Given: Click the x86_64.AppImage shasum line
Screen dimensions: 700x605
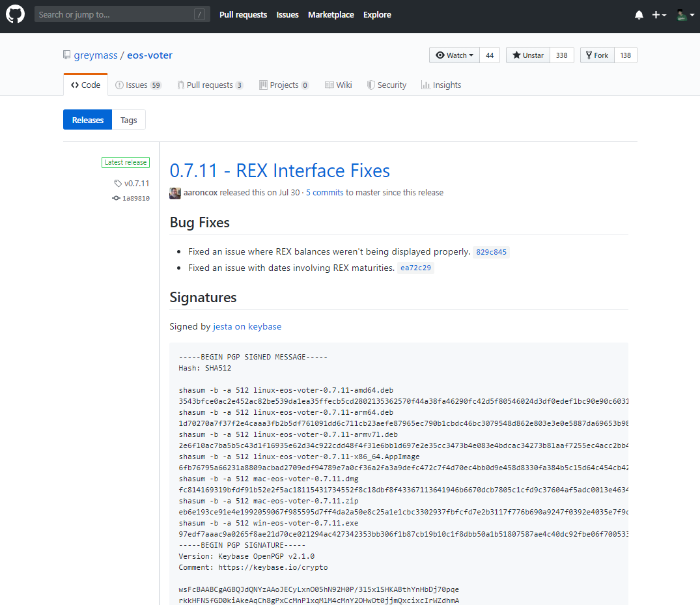Looking at the screenshot, I should (299, 457).
